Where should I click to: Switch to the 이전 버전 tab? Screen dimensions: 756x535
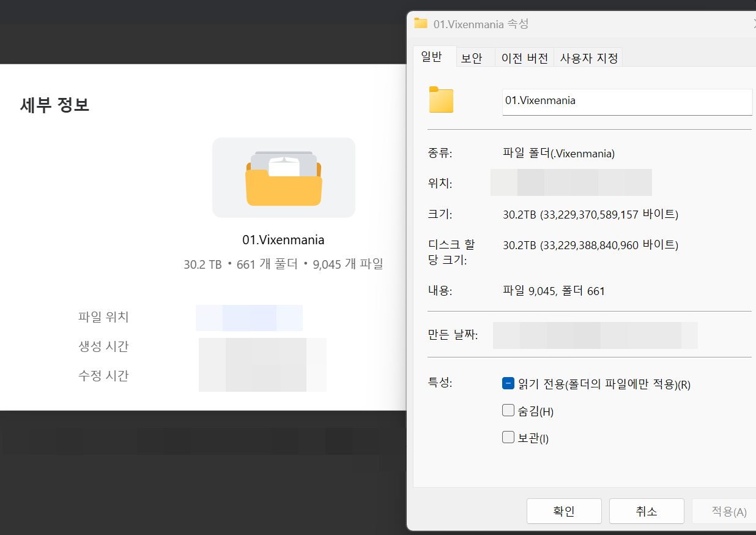coord(524,58)
